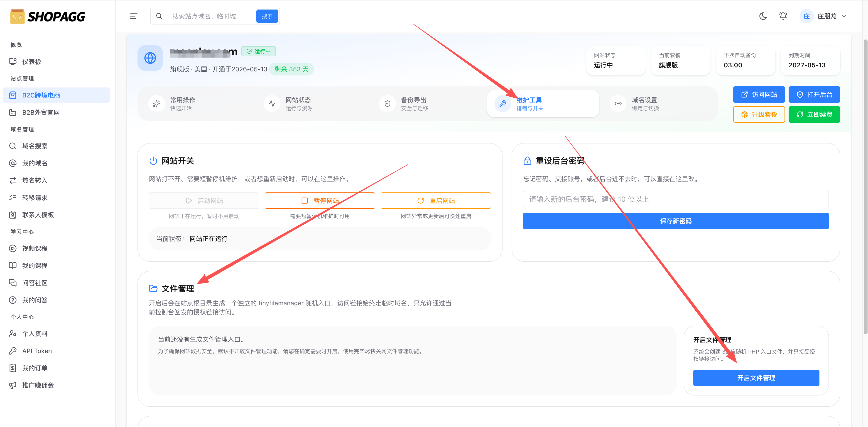
Task: Click the site globe icon
Action: click(x=150, y=58)
